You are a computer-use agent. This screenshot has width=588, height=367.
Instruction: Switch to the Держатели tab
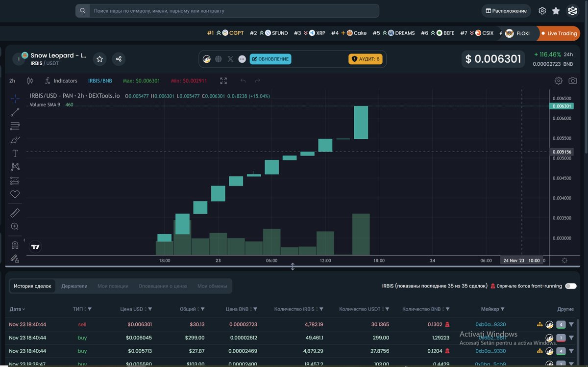[74, 286]
